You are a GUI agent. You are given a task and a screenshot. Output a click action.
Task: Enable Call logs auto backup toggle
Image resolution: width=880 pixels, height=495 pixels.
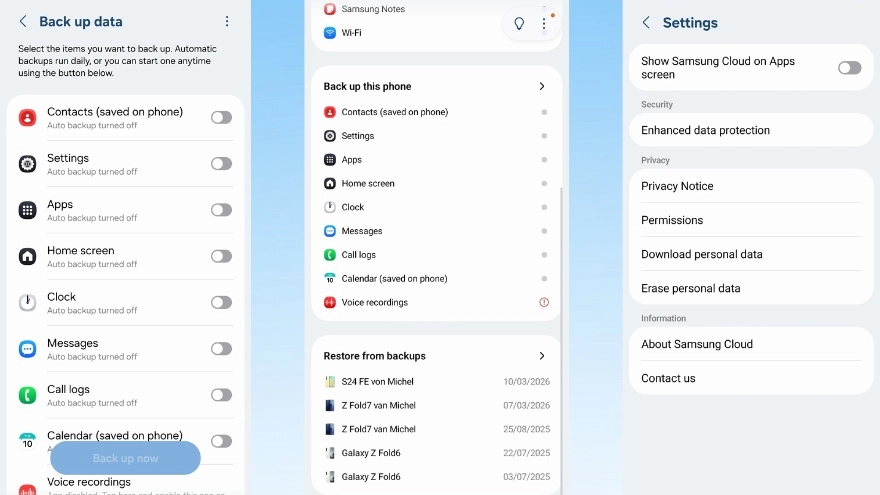[221, 395]
